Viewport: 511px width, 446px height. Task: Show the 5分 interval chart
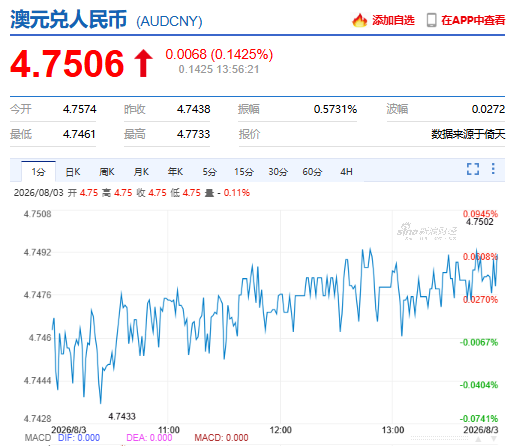(x=210, y=172)
